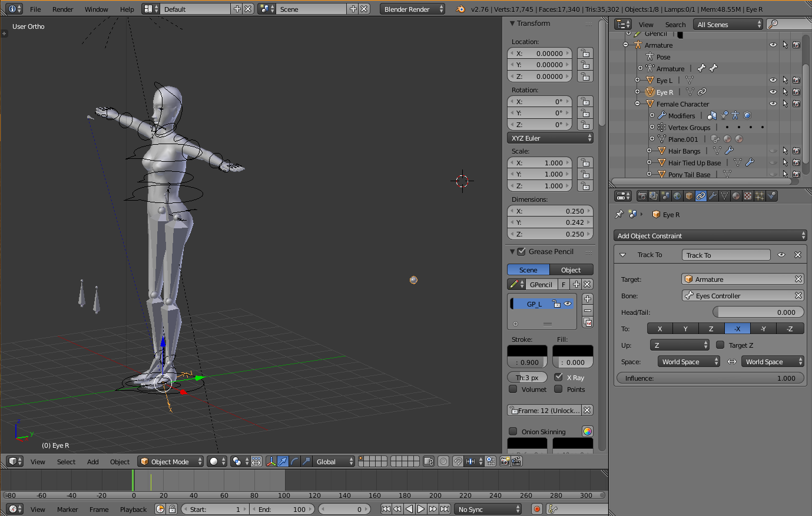Uncheck the Grease Pencil panel checkbox
The image size is (812, 516).
click(521, 251)
